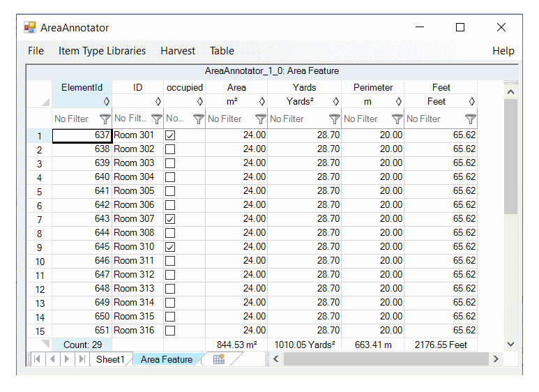Open the Help menu
Screen dimensions: 539x392
click(503, 51)
